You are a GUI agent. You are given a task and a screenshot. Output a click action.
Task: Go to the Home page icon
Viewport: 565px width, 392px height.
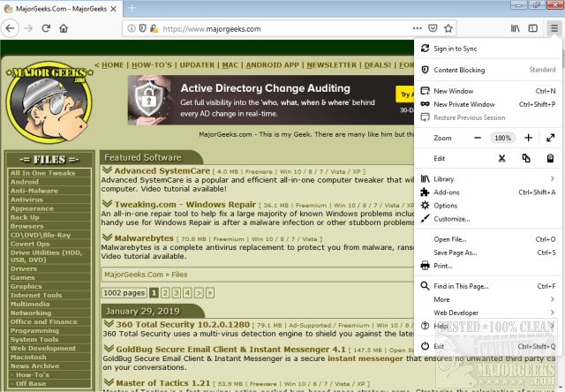pyautogui.click(x=64, y=28)
